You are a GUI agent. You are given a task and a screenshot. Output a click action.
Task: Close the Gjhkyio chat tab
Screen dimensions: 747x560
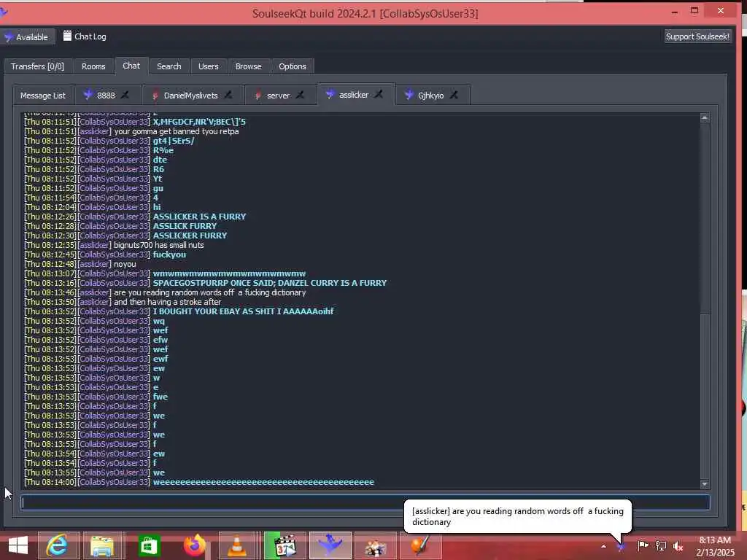454,96
